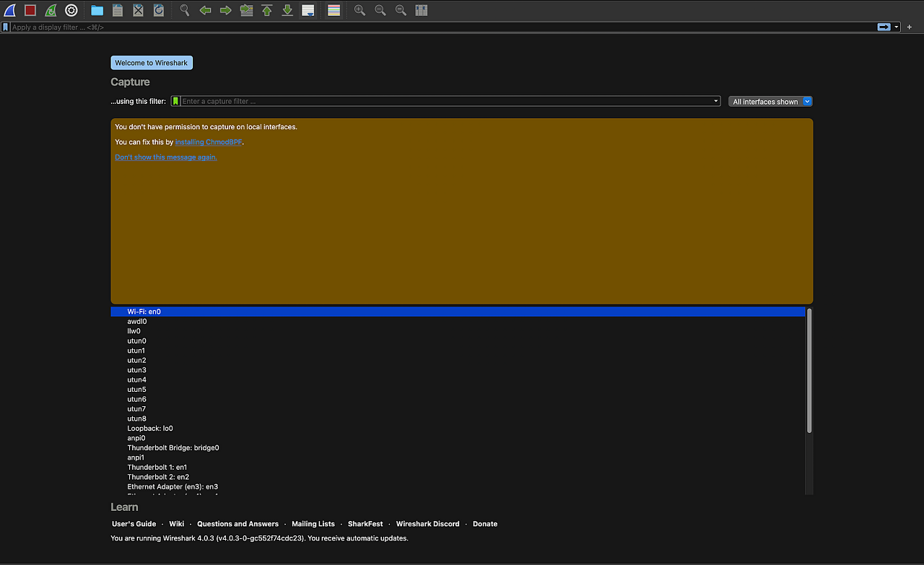Focus the capture filter field

(446, 101)
